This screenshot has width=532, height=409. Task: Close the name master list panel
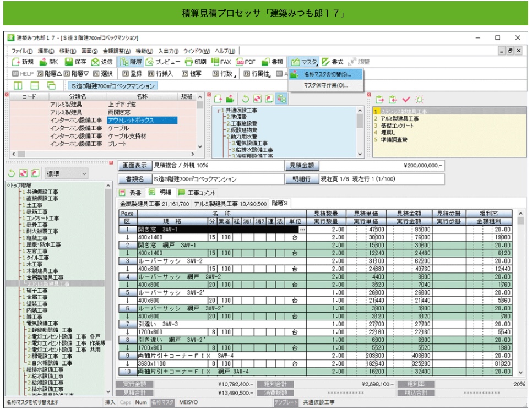[7, 95]
